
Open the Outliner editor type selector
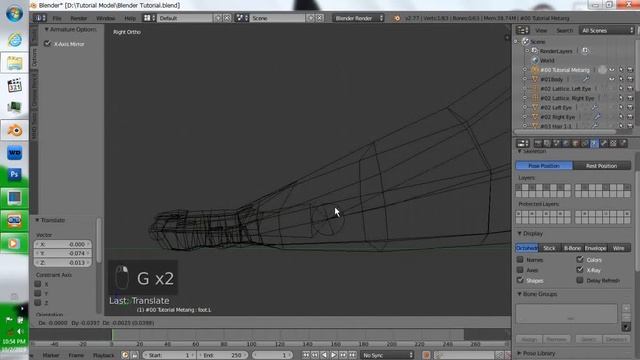pyautogui.click(x=522, y=30)
